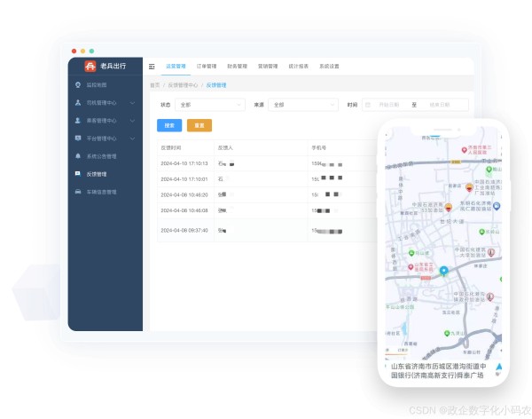This screenshot has width=532, height=419.
Task: Open the 来源 source dropdown
Action: [303, 105]
